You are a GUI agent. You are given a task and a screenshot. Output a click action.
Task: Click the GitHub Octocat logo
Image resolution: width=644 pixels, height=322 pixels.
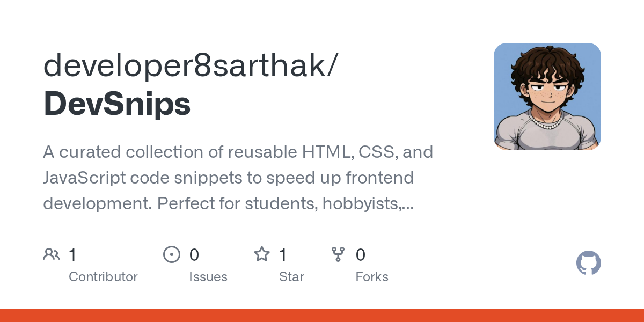pos(588,264)
